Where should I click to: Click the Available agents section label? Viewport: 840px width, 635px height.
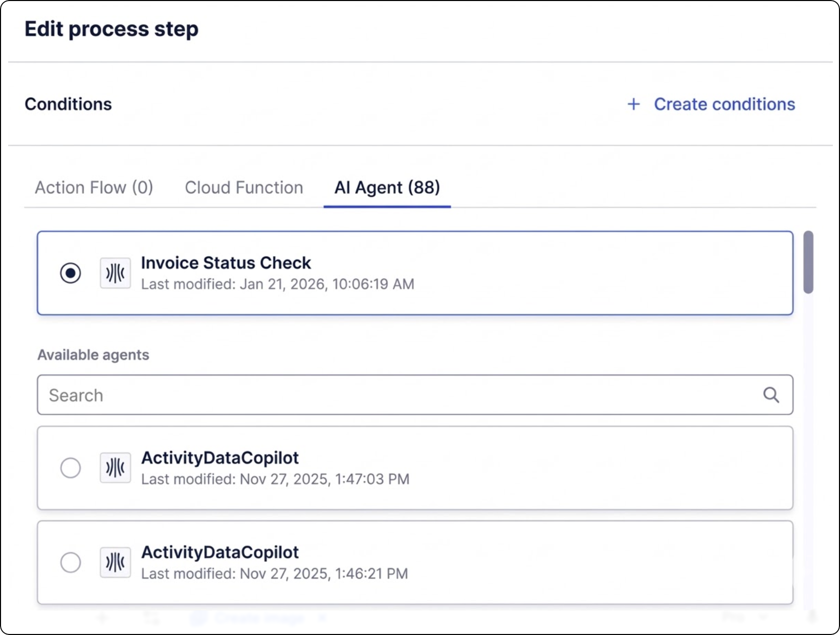93,355
